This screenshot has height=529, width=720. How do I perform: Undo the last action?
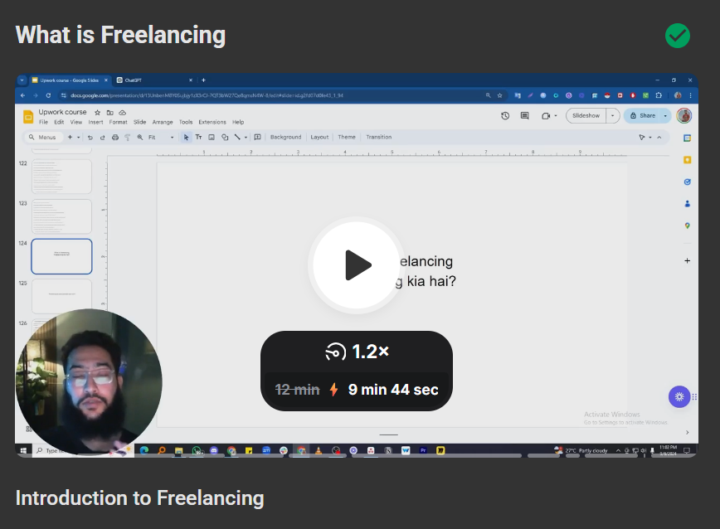[90, 137]
